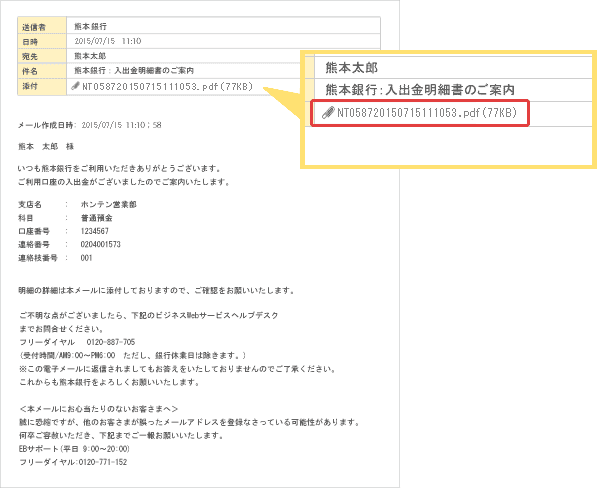
Task: Click the paperclip icon in the email header
Action: (x=75, y=86)
